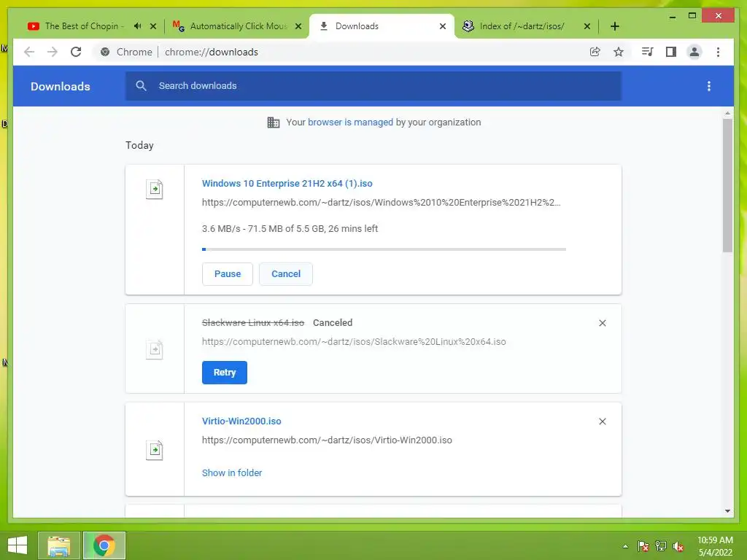The height and width of the screenshot is (560, 747).
Task: Close The Best of Chopin tab
Action: [153, 26]
